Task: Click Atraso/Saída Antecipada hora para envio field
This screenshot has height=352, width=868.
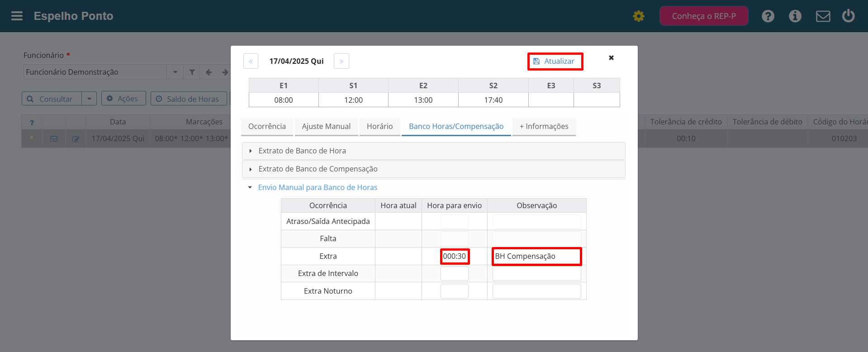Action: [454, 221]
